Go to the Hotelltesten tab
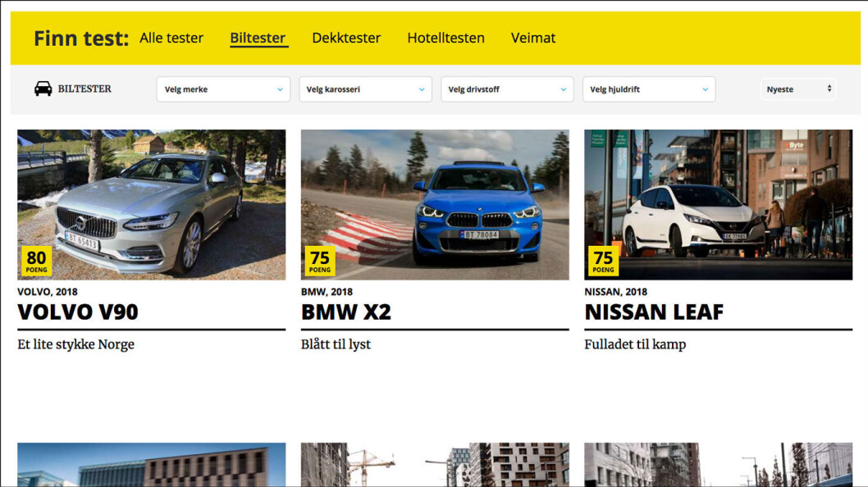The height and width of the screenshot is (487, 868). point(446,38)
